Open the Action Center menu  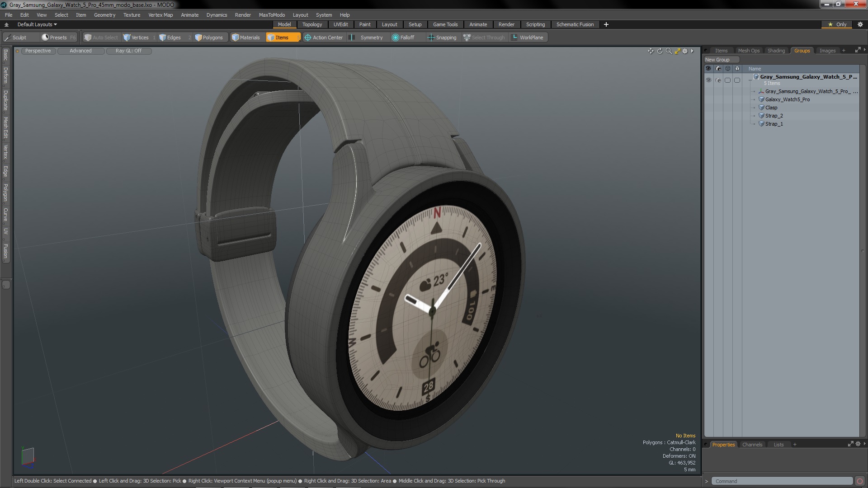pyautogui.click(x=324, y=38)
